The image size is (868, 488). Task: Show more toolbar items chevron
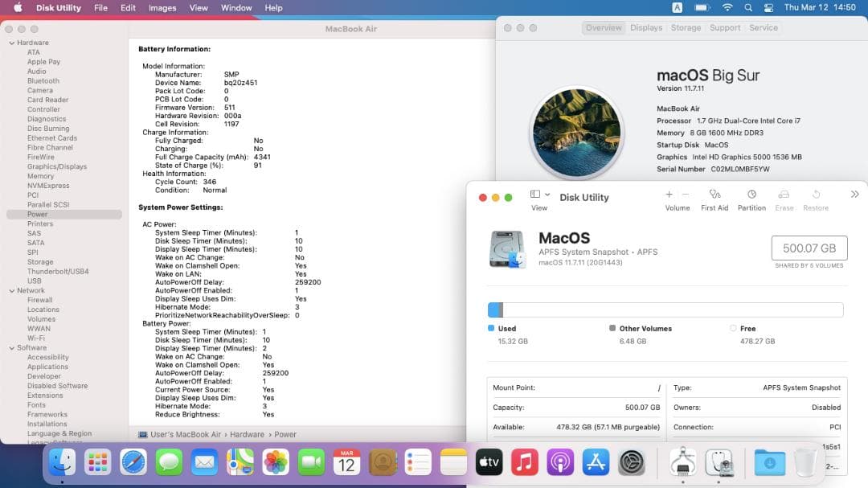pos(854,195)
